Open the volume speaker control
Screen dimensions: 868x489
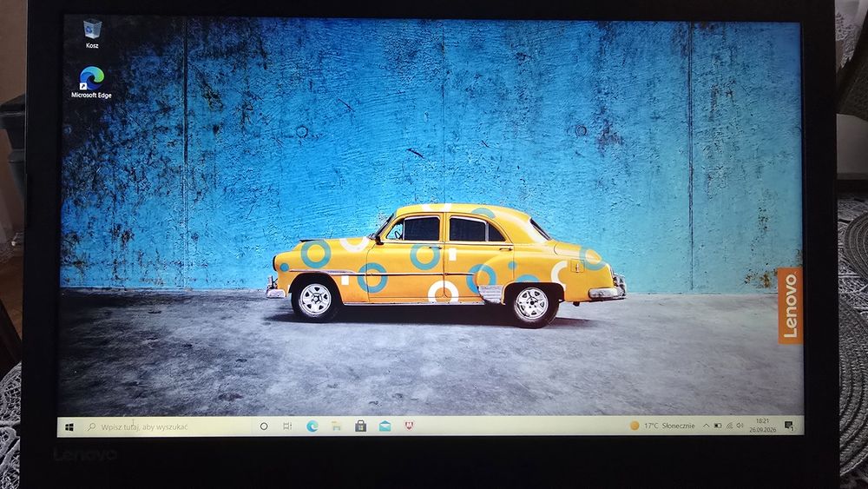740,426
